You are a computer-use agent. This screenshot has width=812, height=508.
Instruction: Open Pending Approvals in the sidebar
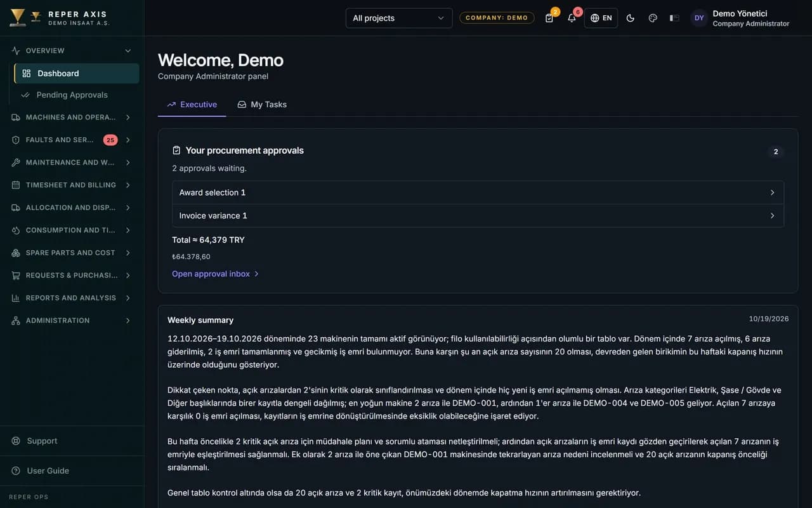click(x=77, y=95)
